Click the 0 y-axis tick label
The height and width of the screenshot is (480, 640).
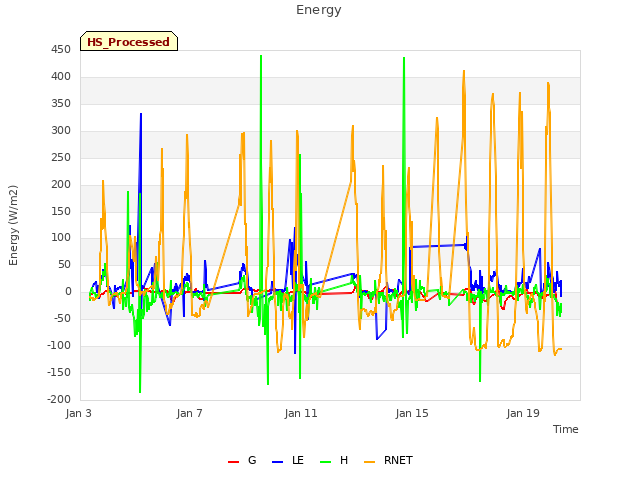pos(68,291)
